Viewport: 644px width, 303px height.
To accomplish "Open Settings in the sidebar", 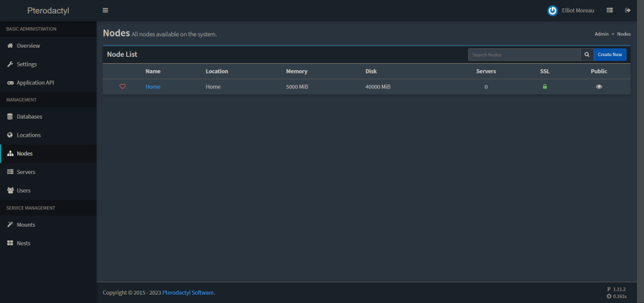I will (48, 64).
